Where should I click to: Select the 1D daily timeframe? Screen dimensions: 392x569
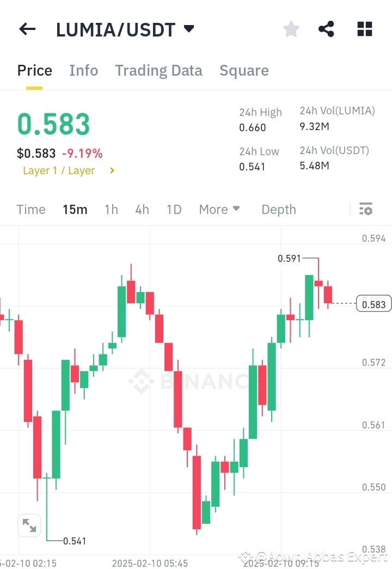(174, 209)
